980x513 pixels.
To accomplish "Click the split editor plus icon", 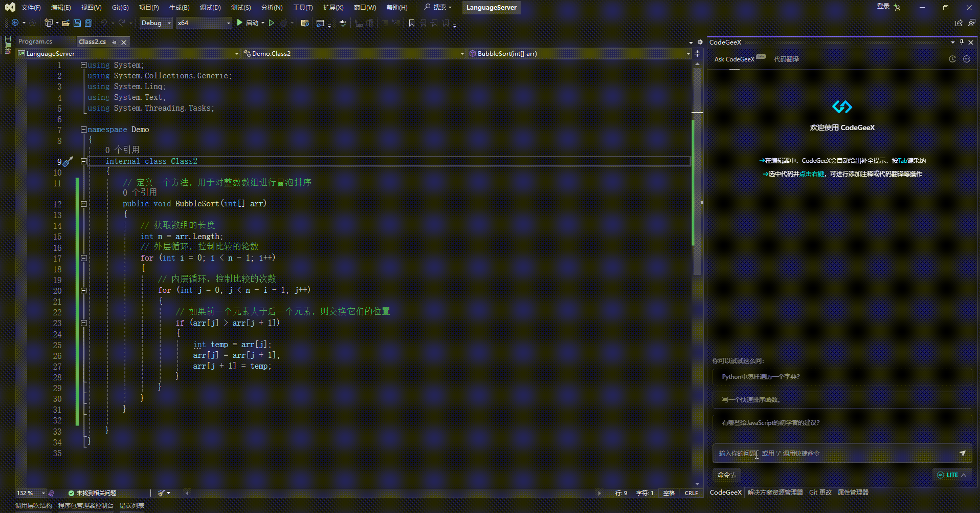I will 697,53.
